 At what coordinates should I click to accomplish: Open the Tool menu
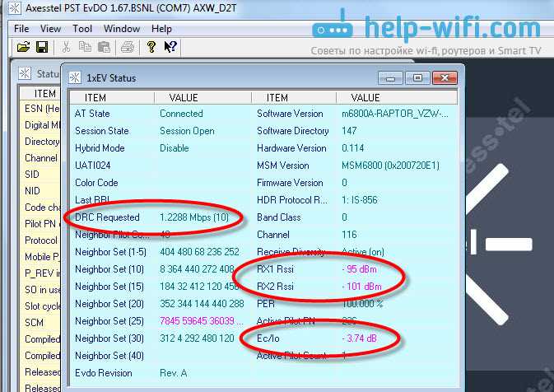pos(82,29)
